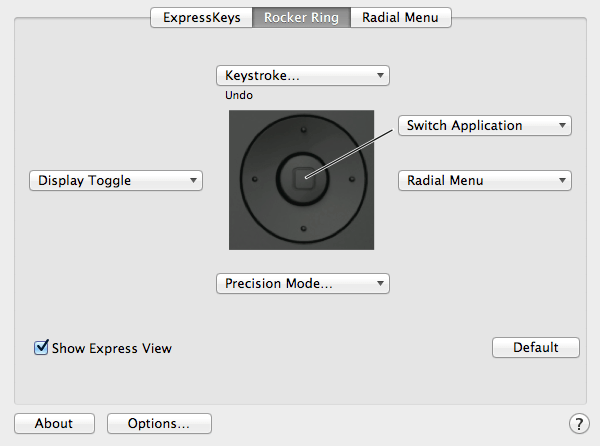The height and width of the screenshot is (446, 600).
Task: Click the help question mark icon
Action: point(579,423)
